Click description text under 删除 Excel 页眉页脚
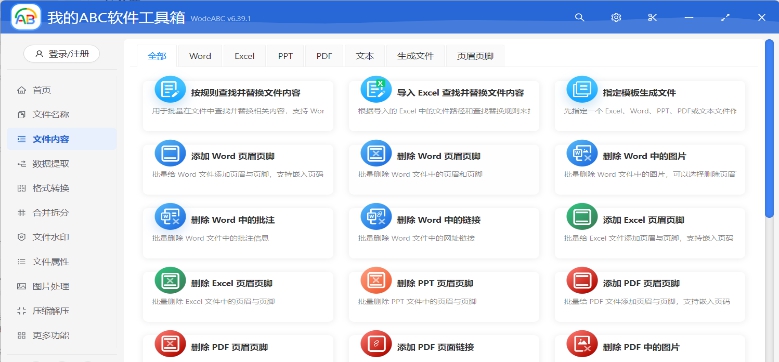 click(214, 301)
